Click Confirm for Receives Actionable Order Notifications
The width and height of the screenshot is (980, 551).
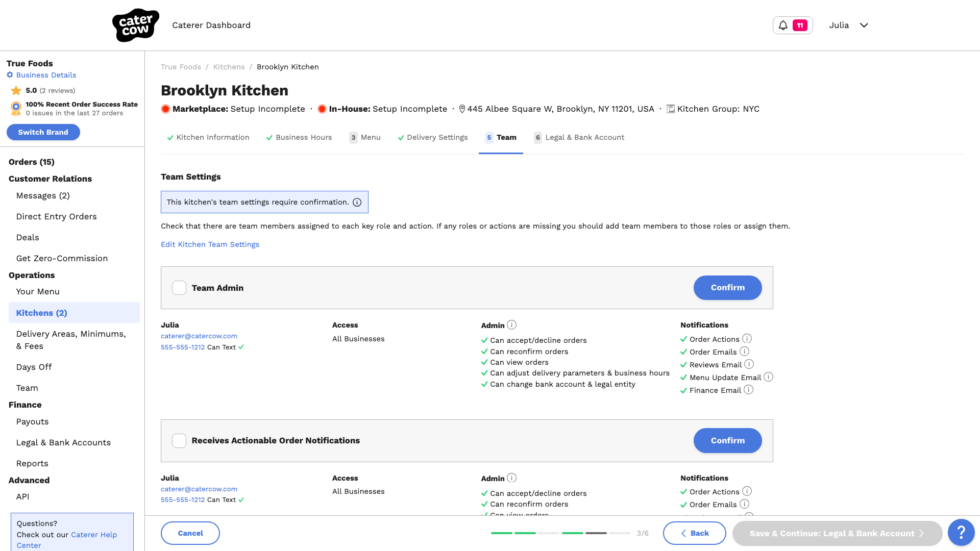[727, 440]
